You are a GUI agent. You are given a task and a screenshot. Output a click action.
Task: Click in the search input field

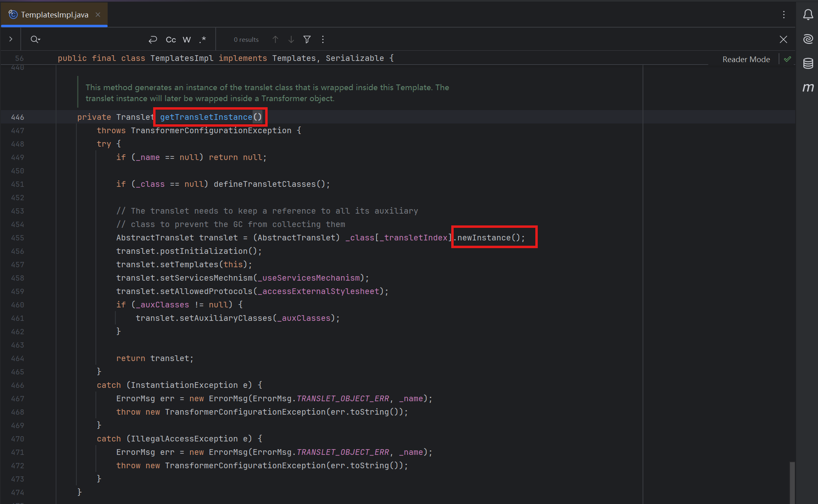point(93,39)
